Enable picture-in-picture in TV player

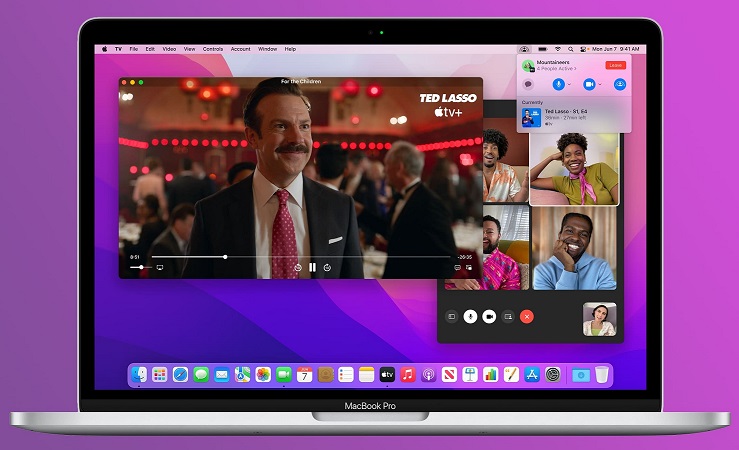(468, 268)
